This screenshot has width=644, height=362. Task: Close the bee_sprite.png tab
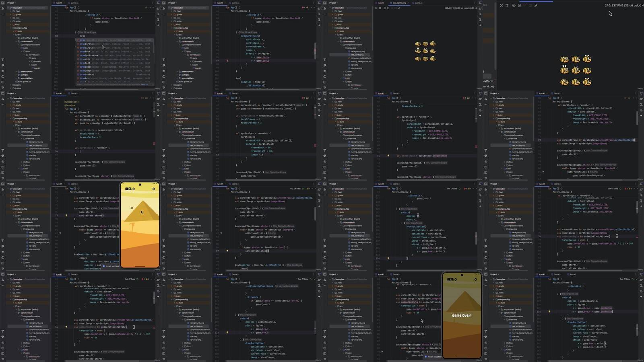(x=408, y=3)
